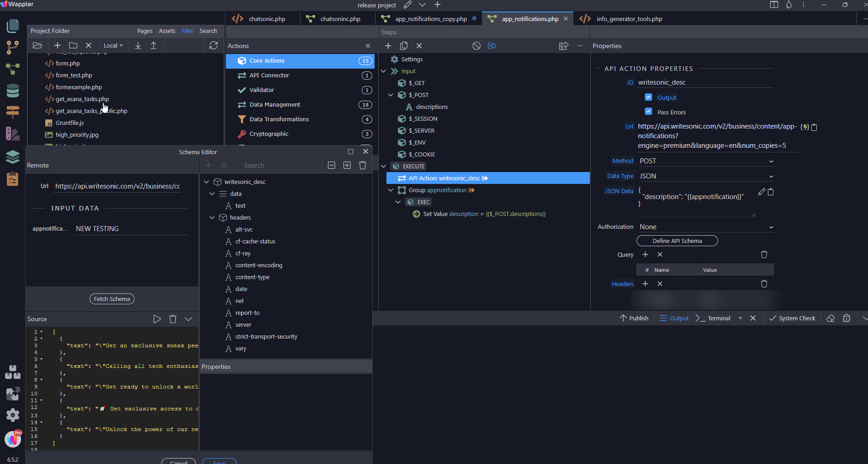This screenshot has width=868, height=464.
Task: Upload files to target icon
Action: point(154,46)
